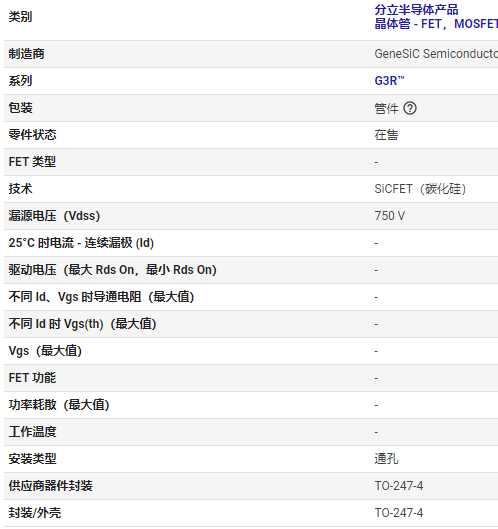Click the 零件状态 attribute label
Screen dimensions: 498x529
coord(32,135)
